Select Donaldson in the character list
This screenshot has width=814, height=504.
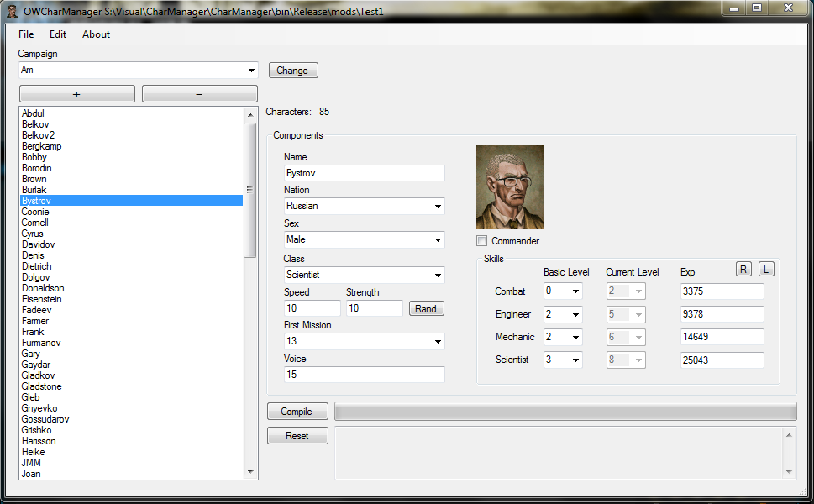point(43,288)
